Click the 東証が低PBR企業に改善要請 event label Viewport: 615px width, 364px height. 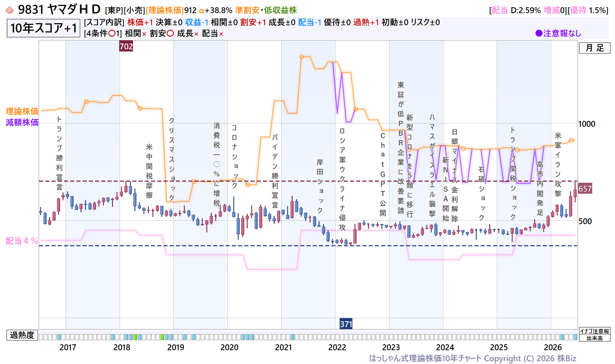401,148
